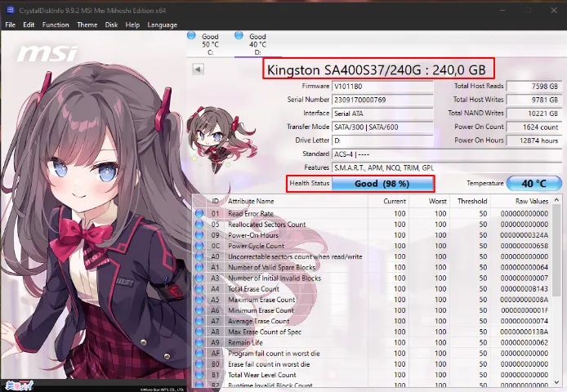Click status icon of Remain Life row
This screenshot has width=567, height=392.
point(199,342)
